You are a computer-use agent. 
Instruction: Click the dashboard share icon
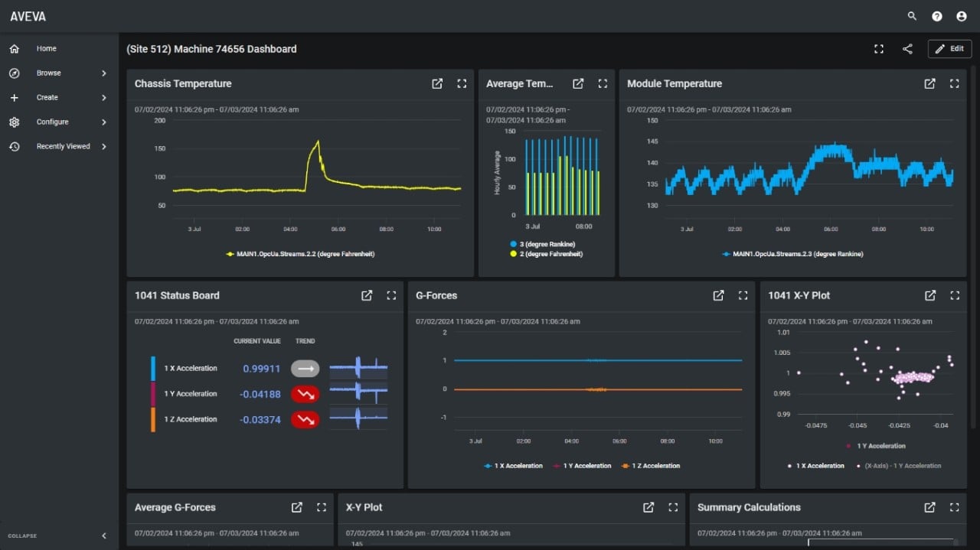point(907,49)
